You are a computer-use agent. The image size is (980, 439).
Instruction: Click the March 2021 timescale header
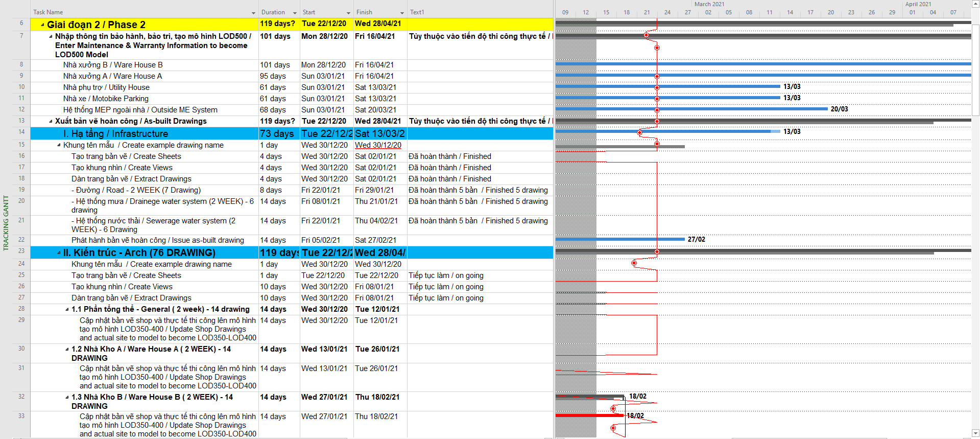(x=709, y=4)
